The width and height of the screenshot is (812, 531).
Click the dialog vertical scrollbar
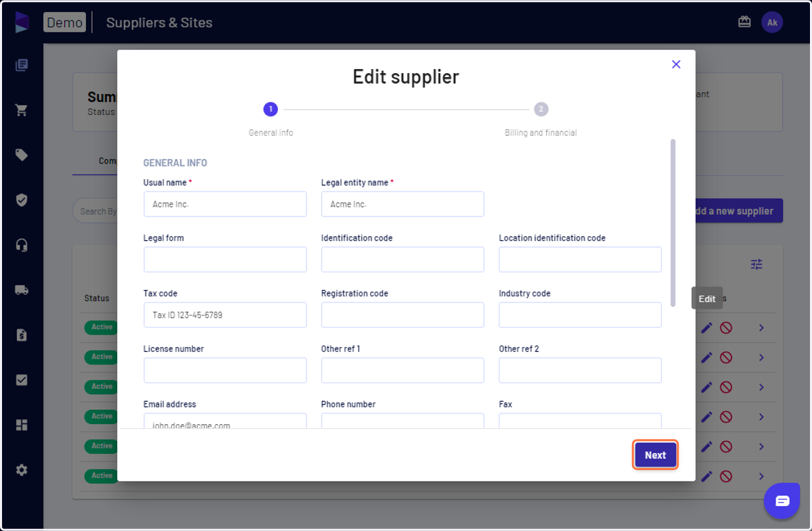pyautogui.click(x=673, y=223)
